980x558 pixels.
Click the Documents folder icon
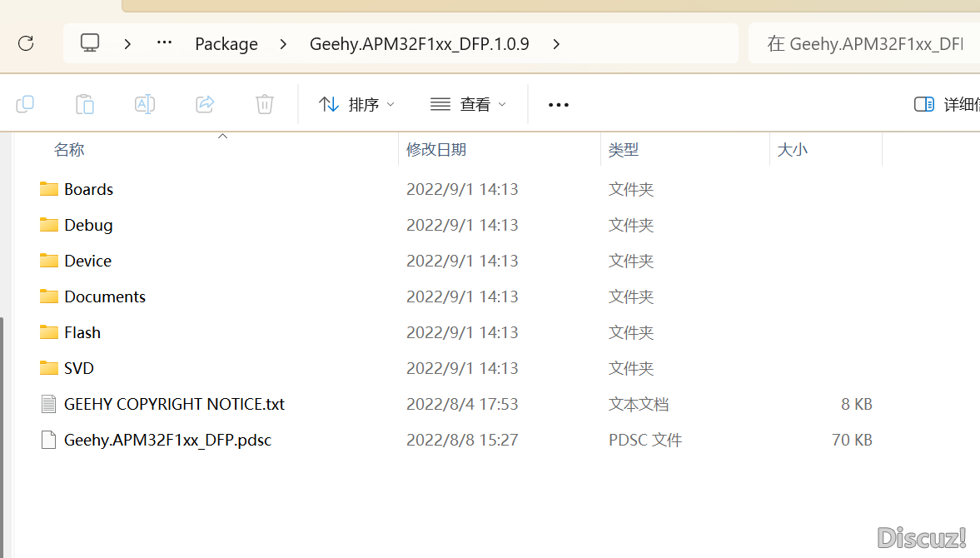click(49, 296)
